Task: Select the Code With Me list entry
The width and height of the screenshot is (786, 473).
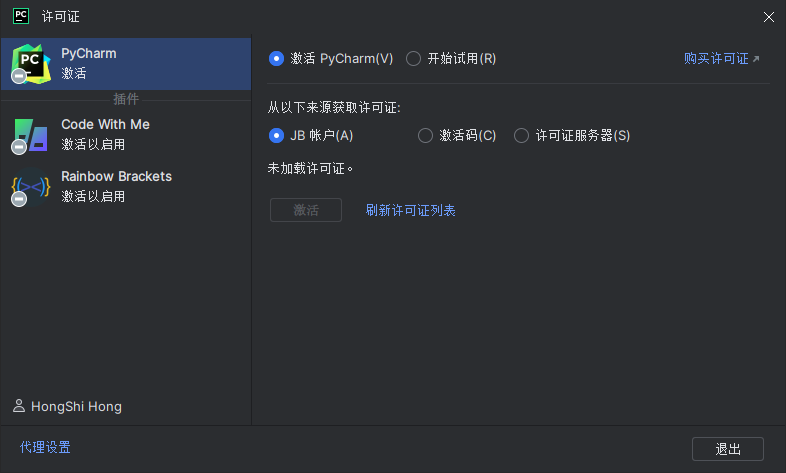Action: tap(125, 134)
